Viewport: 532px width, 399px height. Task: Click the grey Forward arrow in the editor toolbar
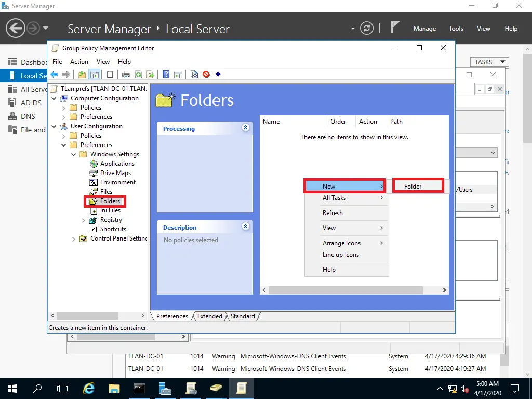click(x=66, y=74)
